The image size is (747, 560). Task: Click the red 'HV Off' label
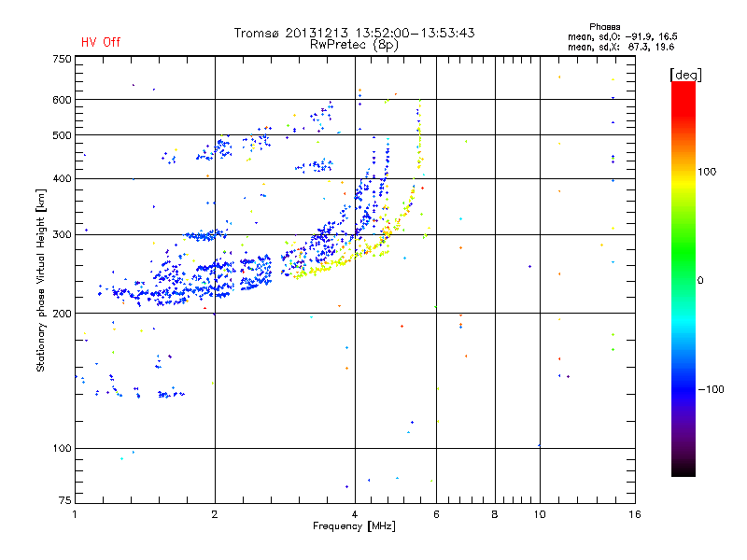coord(101,42)
